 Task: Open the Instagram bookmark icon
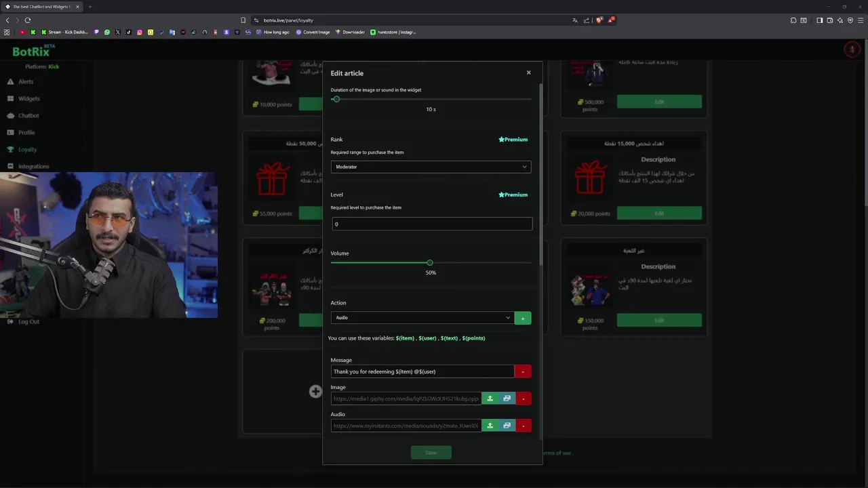(x=139, y=32)
